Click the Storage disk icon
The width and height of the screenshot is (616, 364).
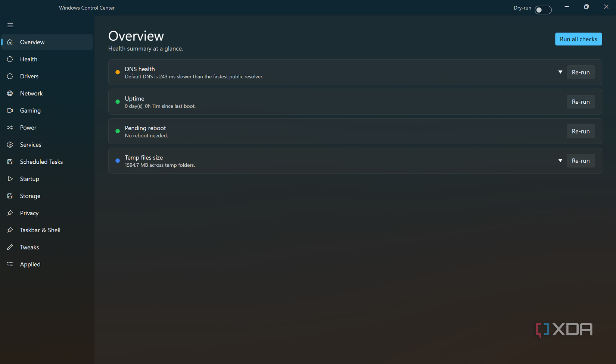[x=10, y=196]
